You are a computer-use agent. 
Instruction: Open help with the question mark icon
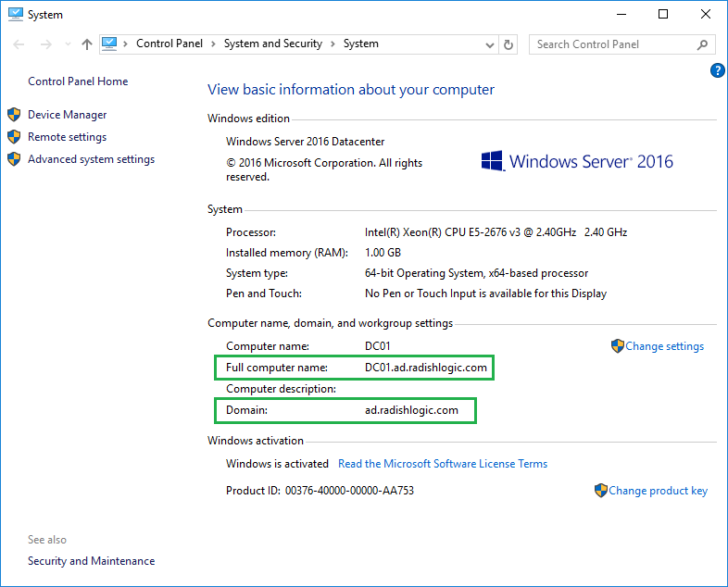tap(717, 70)
